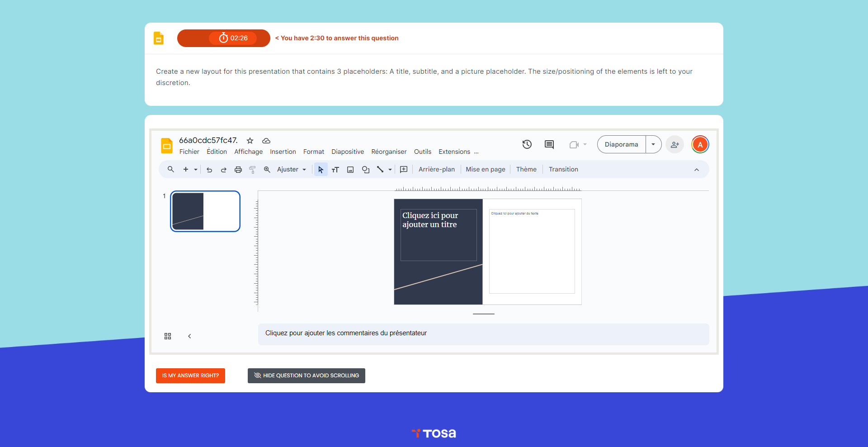The width and height of the screenshot is (868, 447).
Task: Click the undo arrow icon
Action: 209,170
